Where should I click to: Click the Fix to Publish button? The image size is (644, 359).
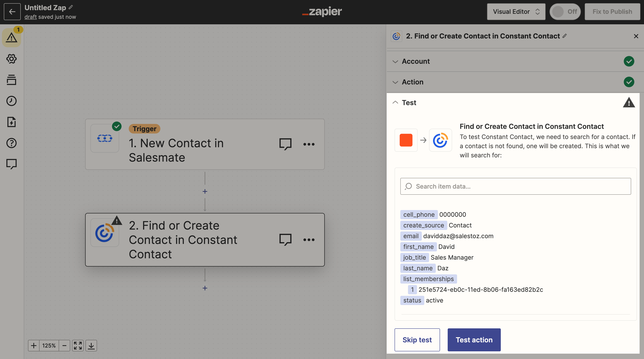point(612,11)
